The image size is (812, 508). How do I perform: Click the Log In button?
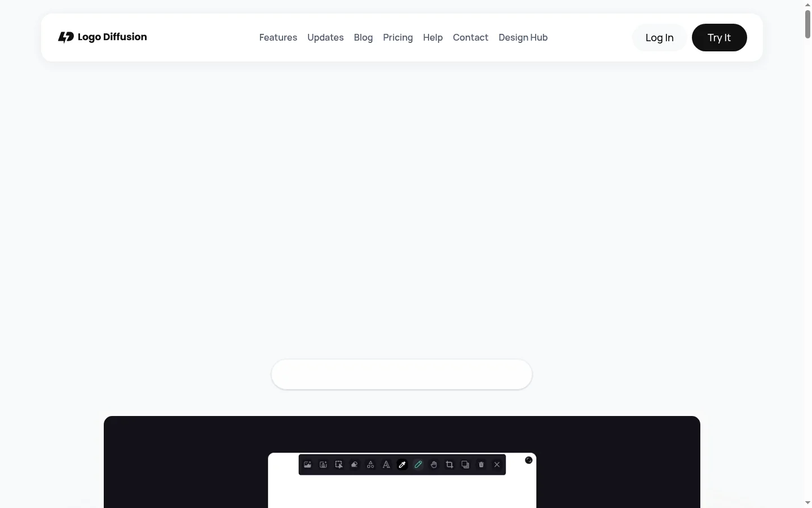click(x=660, y=38)
